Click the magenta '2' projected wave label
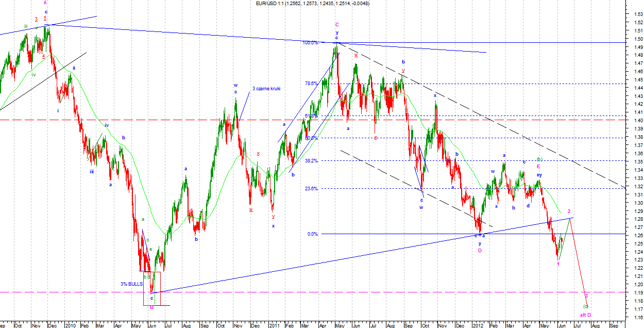This screenshot has height=328, width=644. [569, 211]
